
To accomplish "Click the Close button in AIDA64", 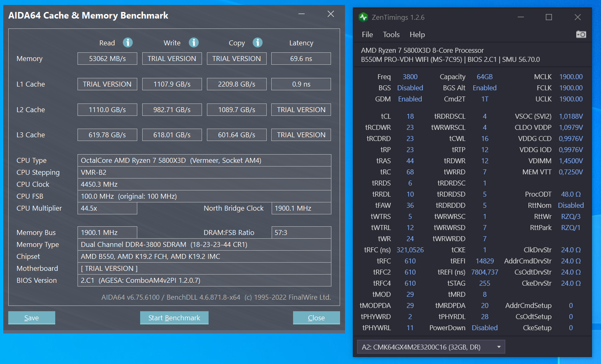I will (317, 318).
